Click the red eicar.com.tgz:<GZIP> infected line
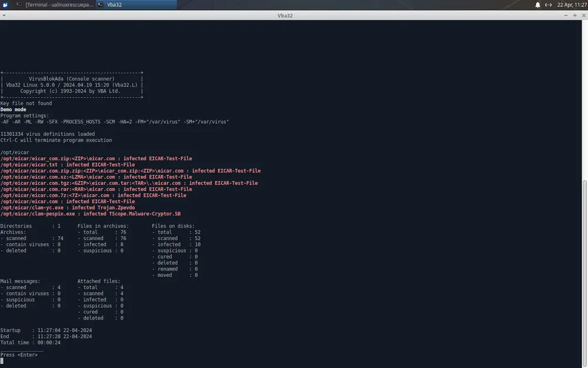 click(x=129, y=183)
